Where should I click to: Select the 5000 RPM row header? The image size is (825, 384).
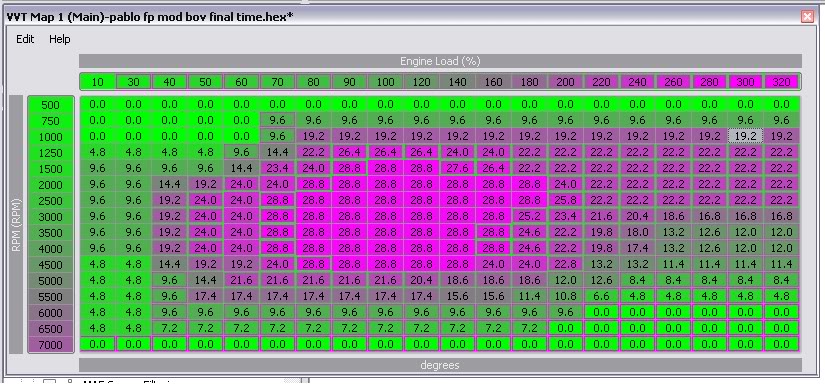pyautogui.click(x=51, y=281)
